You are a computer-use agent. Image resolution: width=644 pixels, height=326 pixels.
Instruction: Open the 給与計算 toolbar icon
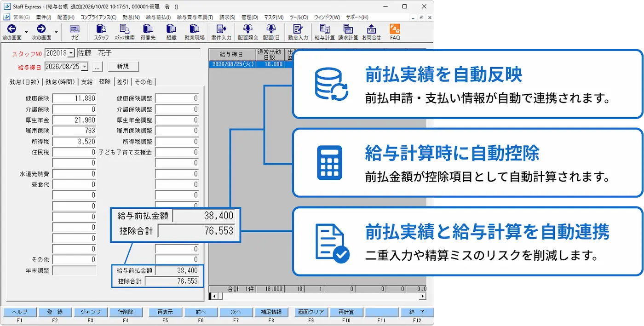[325, 29]
